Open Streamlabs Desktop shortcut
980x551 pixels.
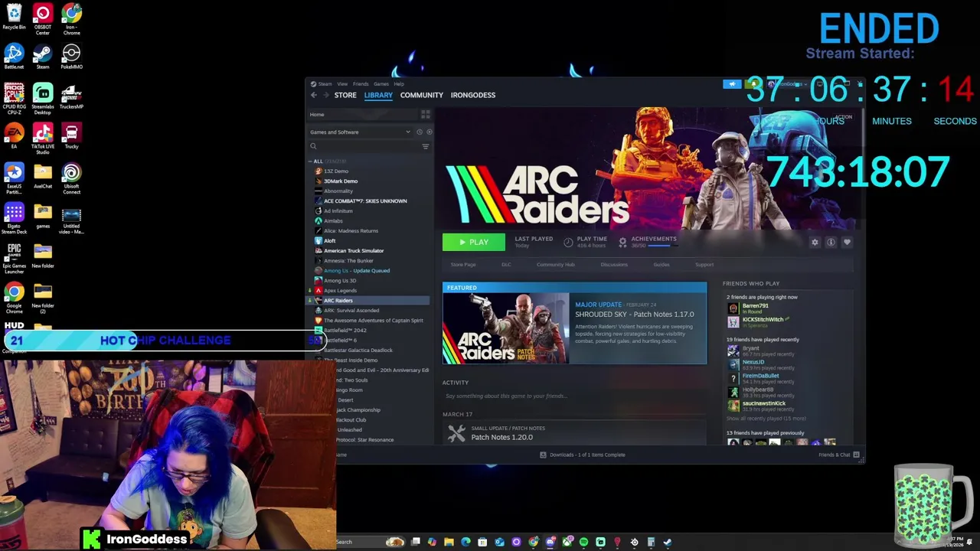pyautogui.click(x=43, y=99)
